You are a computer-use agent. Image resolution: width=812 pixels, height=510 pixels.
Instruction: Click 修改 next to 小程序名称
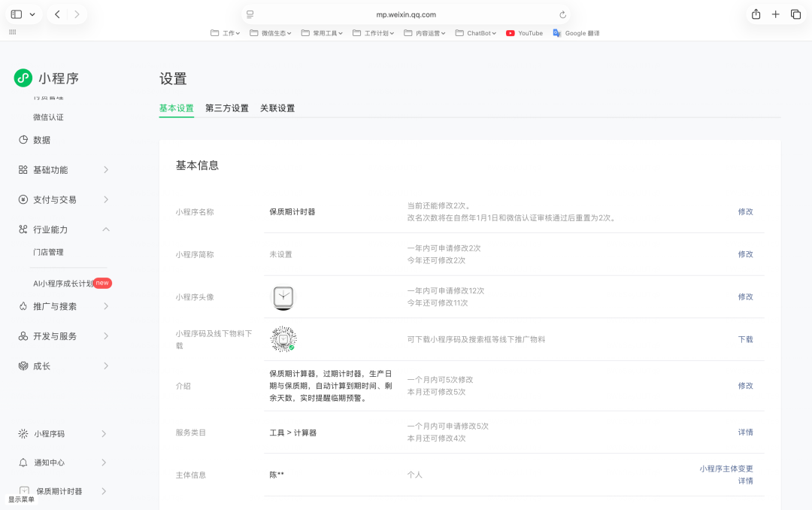[745, 211]
